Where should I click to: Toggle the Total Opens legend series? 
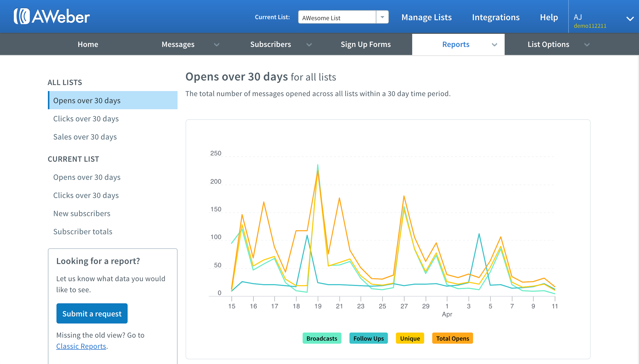452,338
